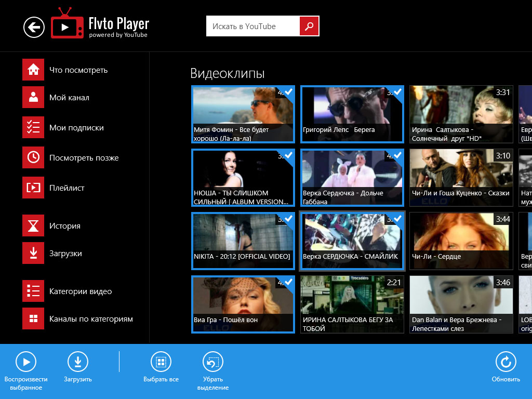Screen dimensions: 532x399
Task: Click Виа Гра - Пошёл вон title
Action: 225,320
